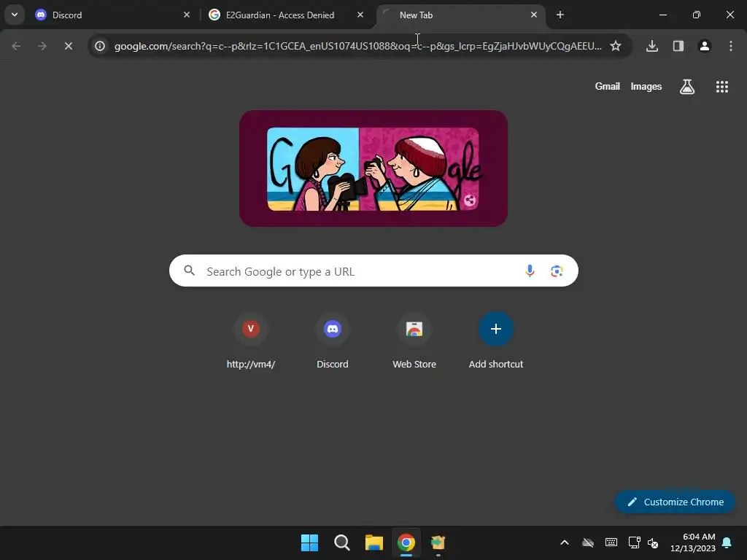
Task: Open Search Labs flask icon
Action: (x=687, y=87)
